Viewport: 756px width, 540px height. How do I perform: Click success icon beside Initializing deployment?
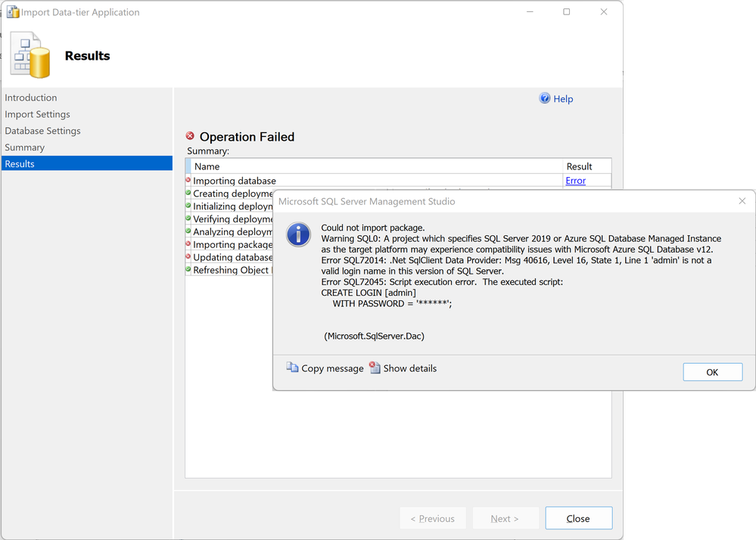point(188,205)
